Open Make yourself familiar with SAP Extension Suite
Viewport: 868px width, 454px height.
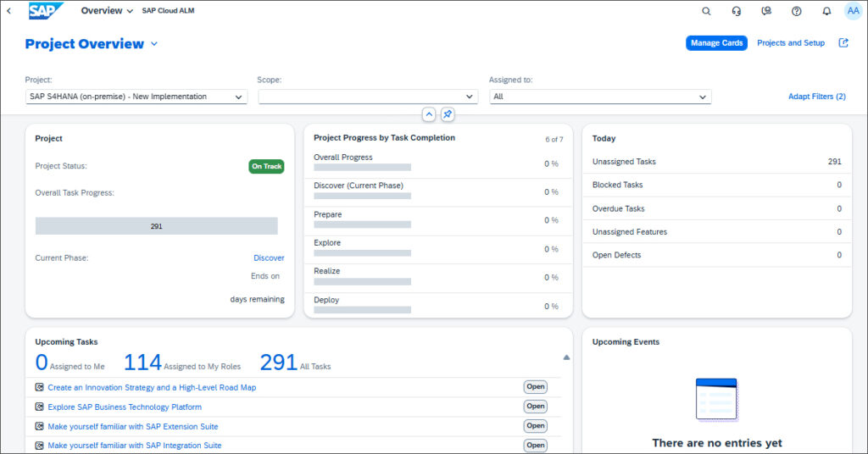coord(133,426)
